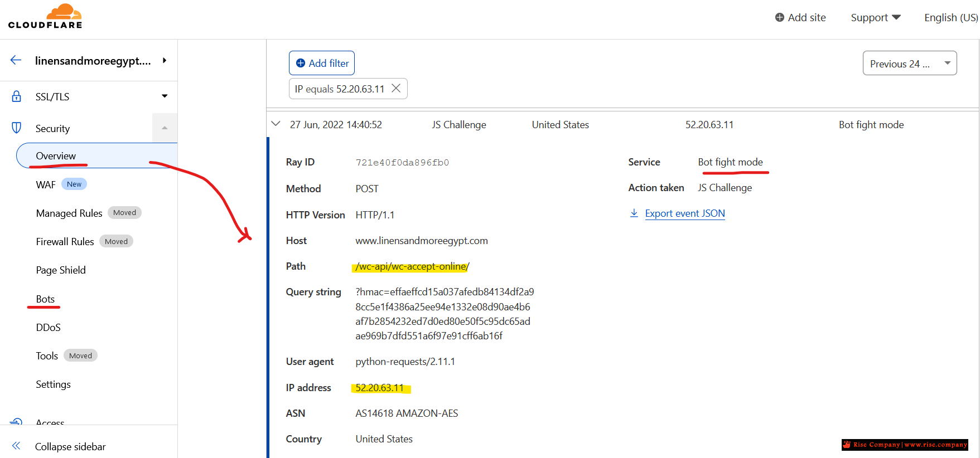Collapse the 27 Jun event row chevron

click(x=276, y=124)
